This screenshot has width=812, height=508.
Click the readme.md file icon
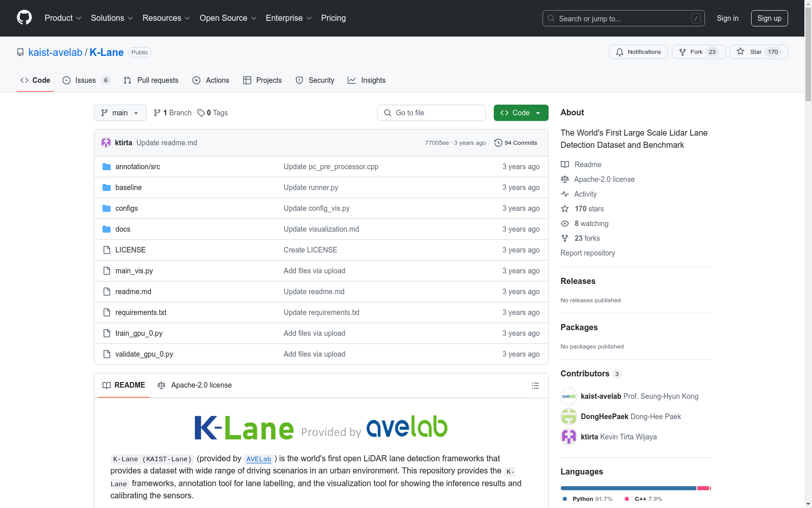107,292
